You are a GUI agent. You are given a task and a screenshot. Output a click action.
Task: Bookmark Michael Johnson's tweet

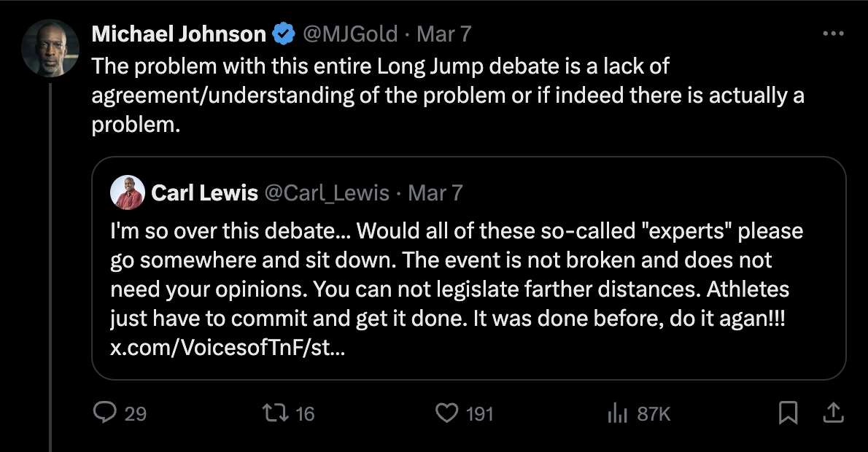(x=788, y=413)
